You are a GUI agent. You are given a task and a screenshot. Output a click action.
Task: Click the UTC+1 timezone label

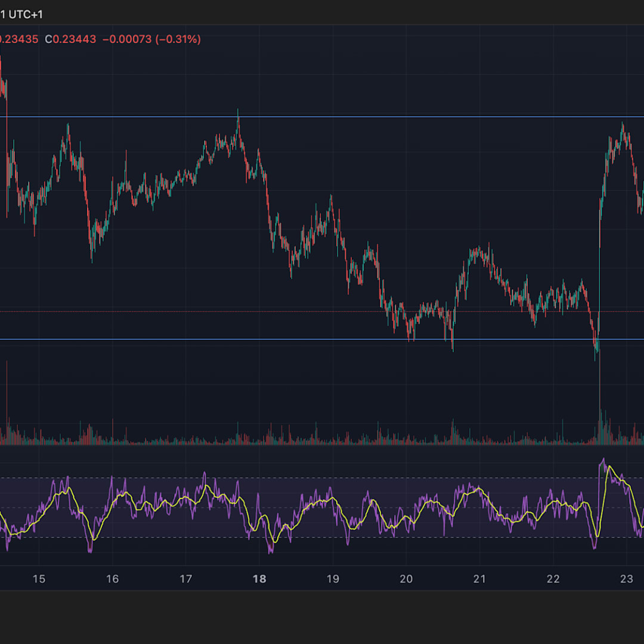25,14
